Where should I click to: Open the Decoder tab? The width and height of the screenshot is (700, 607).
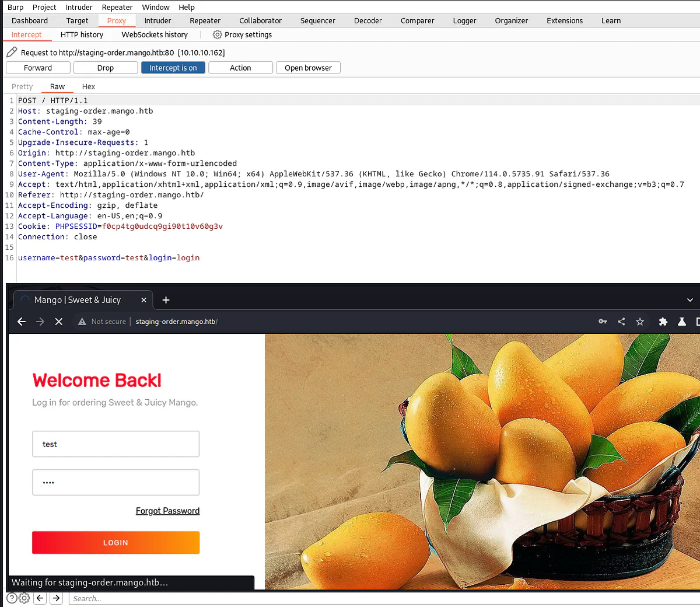[368, 20]
